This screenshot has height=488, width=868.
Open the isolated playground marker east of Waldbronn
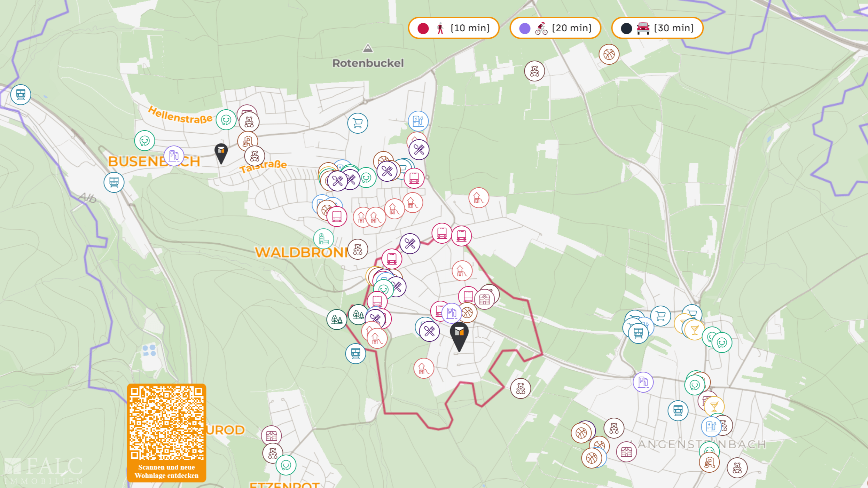479,198
